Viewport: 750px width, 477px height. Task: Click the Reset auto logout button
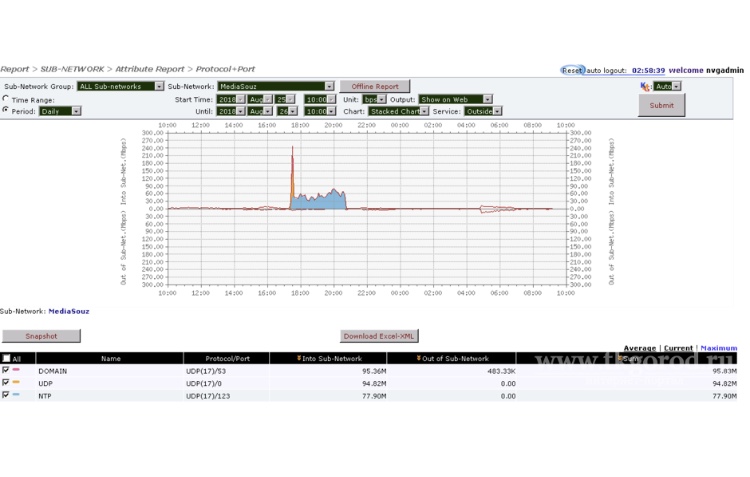[572, 70]
